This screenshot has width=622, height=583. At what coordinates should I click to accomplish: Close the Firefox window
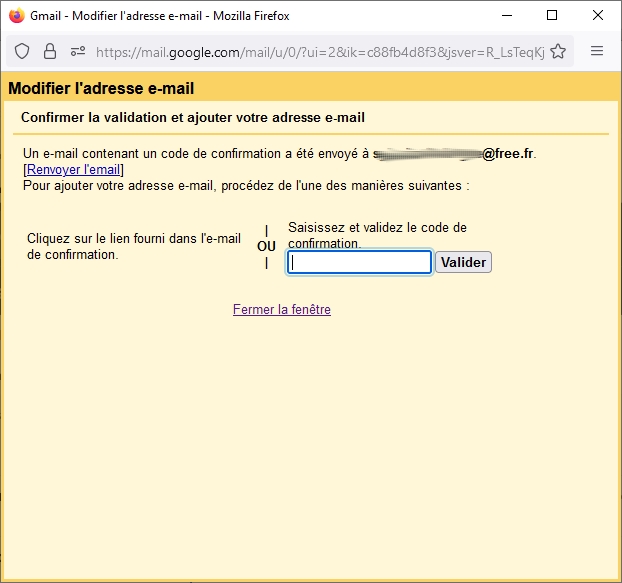coord(598,15)
